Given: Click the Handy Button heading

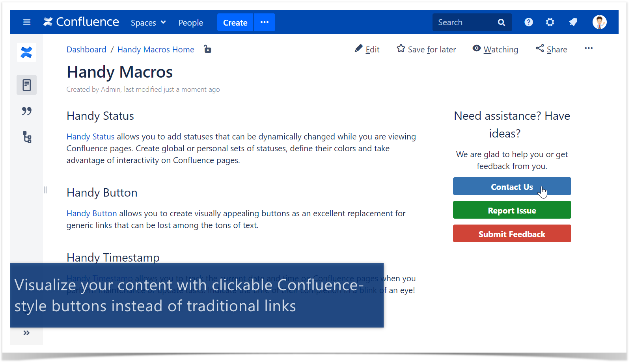Looking at the screenshot, I should [102, 193].
